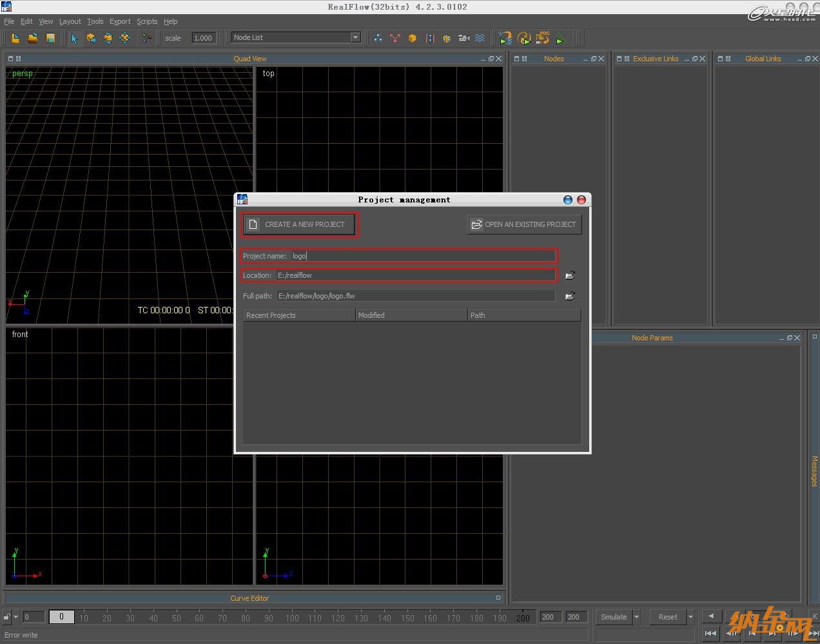Click the constraints icon after the cube

click(x=430, y=38)
